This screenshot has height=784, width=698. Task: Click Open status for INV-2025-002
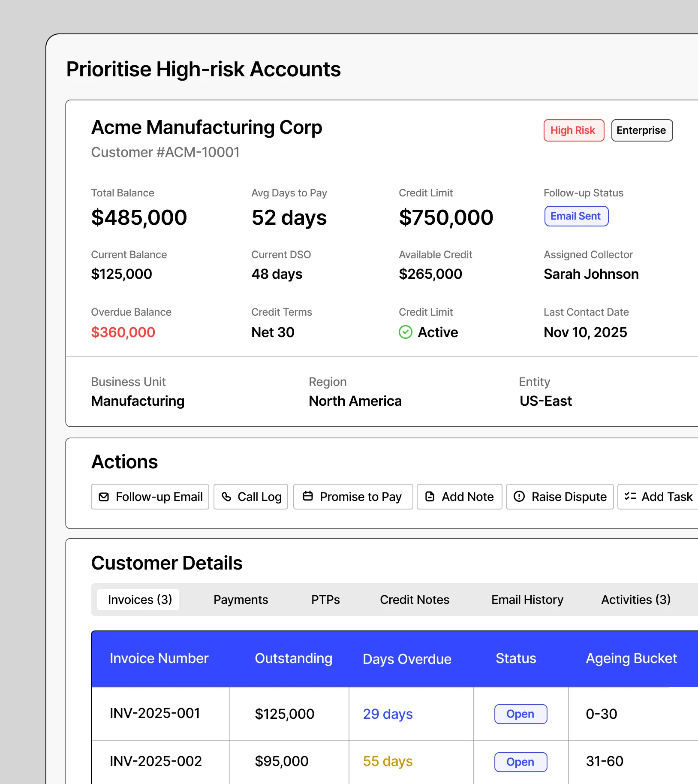pyautogui.click(x=520, y=762)
